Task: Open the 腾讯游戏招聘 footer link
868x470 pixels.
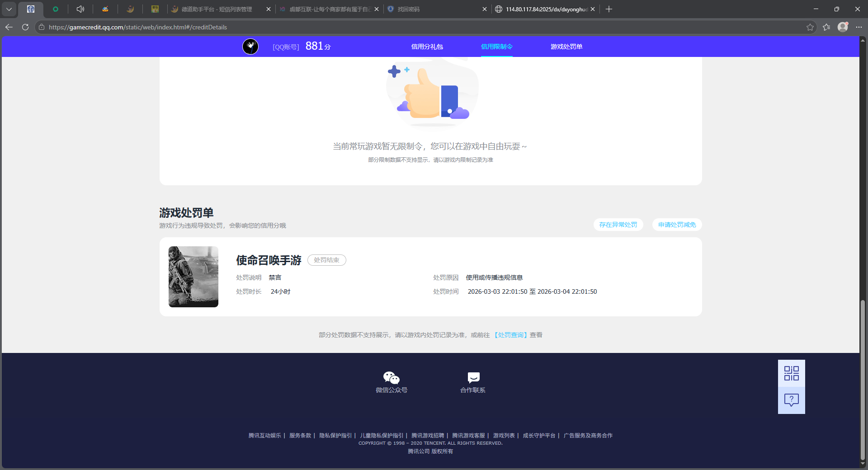Action: (x=428, y=436)
